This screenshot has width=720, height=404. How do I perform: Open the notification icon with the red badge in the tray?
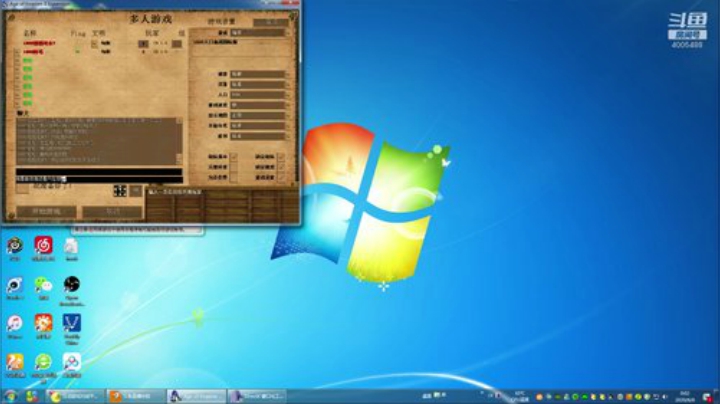(x=708, y=397)
